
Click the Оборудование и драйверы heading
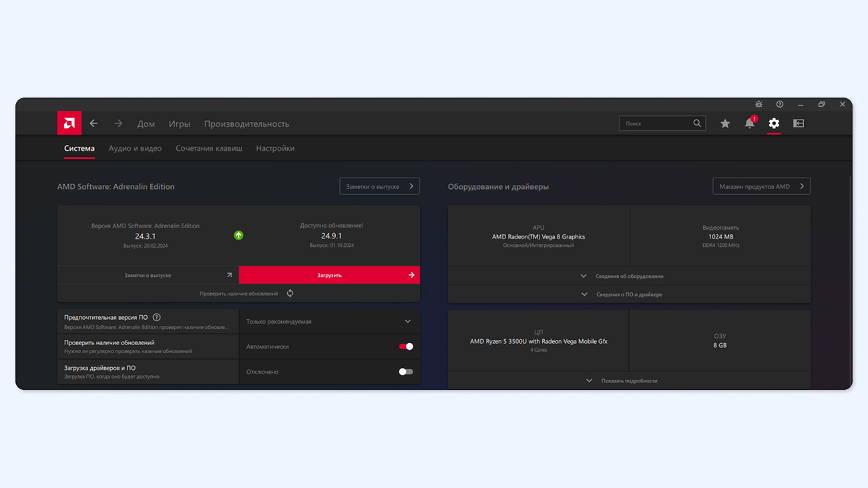[x=498, y=187]
